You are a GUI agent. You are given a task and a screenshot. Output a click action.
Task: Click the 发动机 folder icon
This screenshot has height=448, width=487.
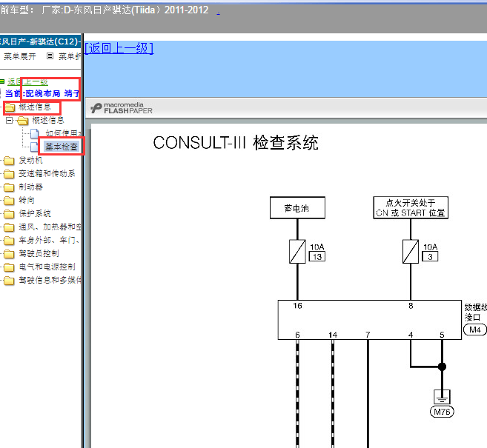[x=9, y=161]
